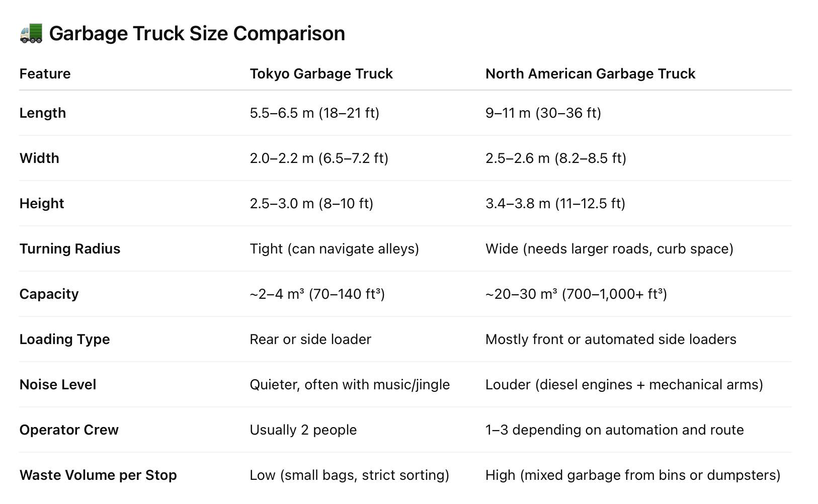Click the Operator Crew row label
818x504 pixels.
click(69, 430)
